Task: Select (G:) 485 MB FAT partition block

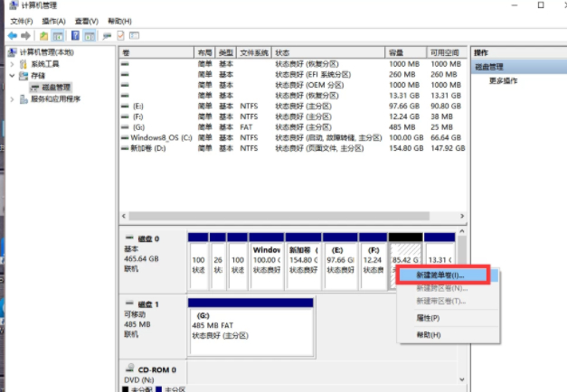Action: pyautogui.click(x=250, y=327)
